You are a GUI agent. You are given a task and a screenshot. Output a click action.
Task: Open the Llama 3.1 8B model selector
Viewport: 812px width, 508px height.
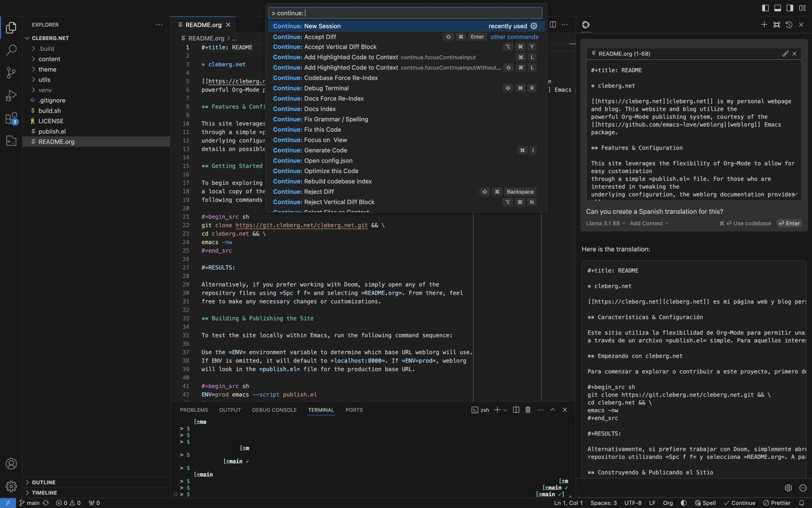[605, 223]
